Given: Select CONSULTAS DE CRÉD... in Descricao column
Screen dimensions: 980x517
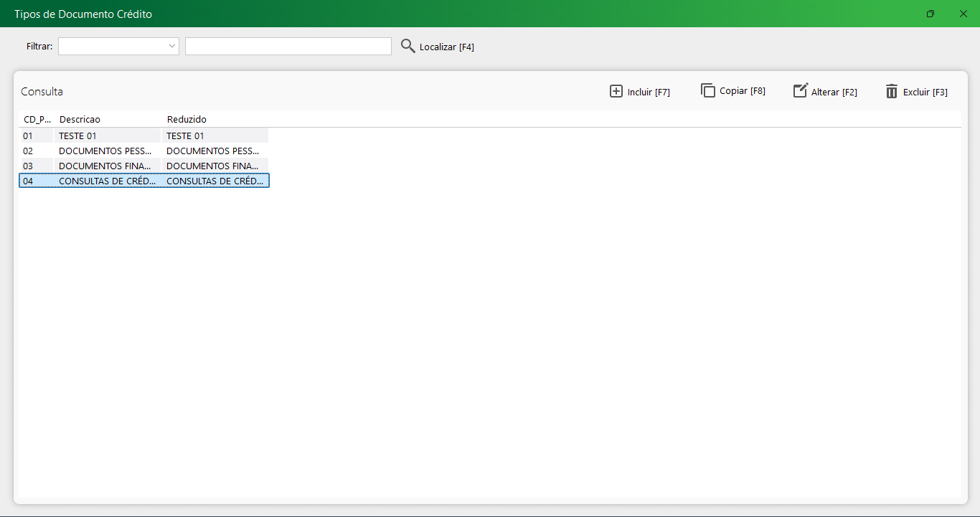Looking at the screenshot, I should 108,181.
